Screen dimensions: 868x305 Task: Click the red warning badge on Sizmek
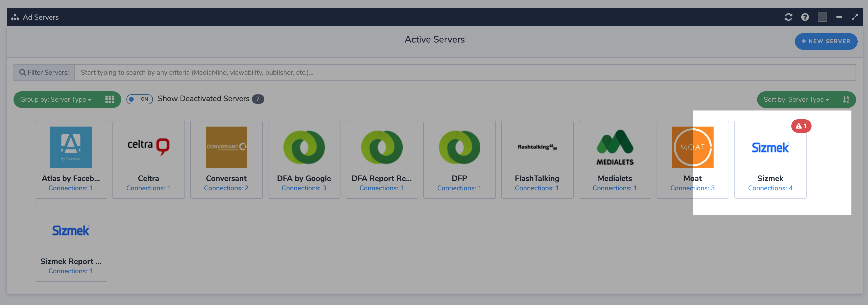[x=801, y=126]
